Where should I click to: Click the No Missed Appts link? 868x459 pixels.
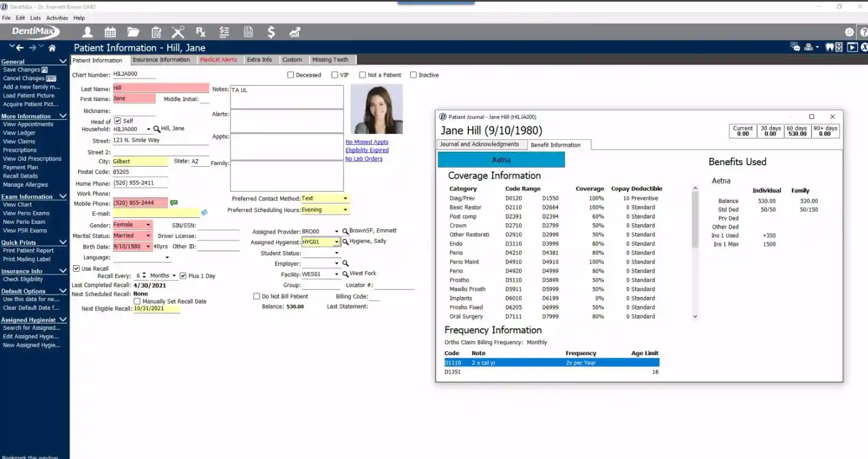pyautogui.click(x=367, y=142)
